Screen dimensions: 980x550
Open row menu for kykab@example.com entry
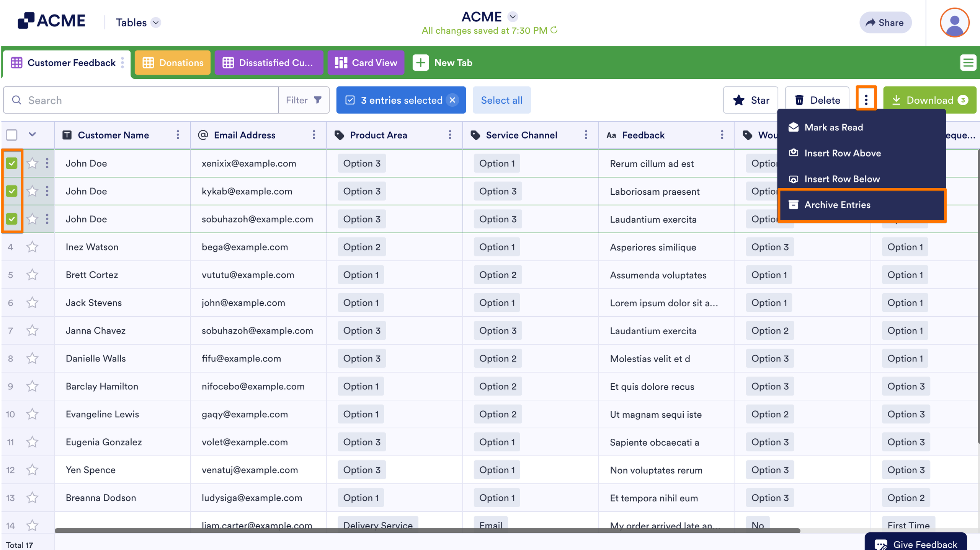47,191
